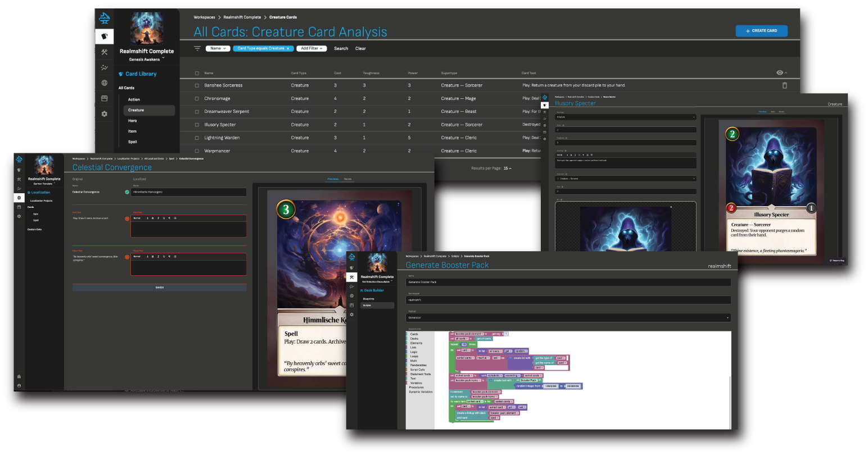
Task: Switch to the Creature category in Card Library
Action: (x=135, y=110)
